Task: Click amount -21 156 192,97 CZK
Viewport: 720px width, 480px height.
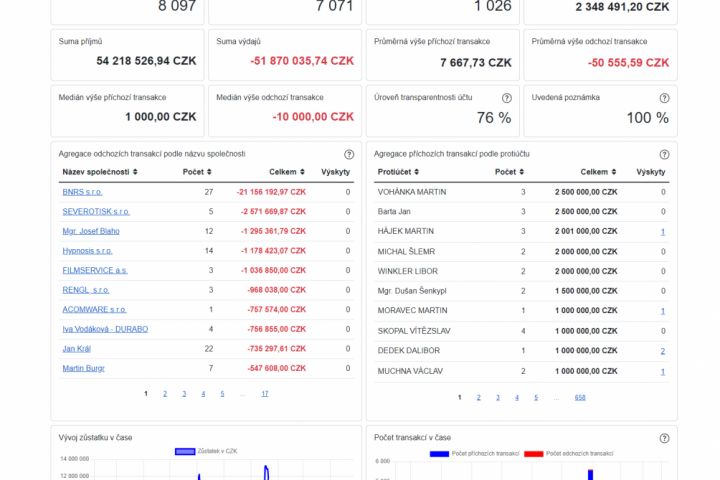Action: tap(271, 192)
